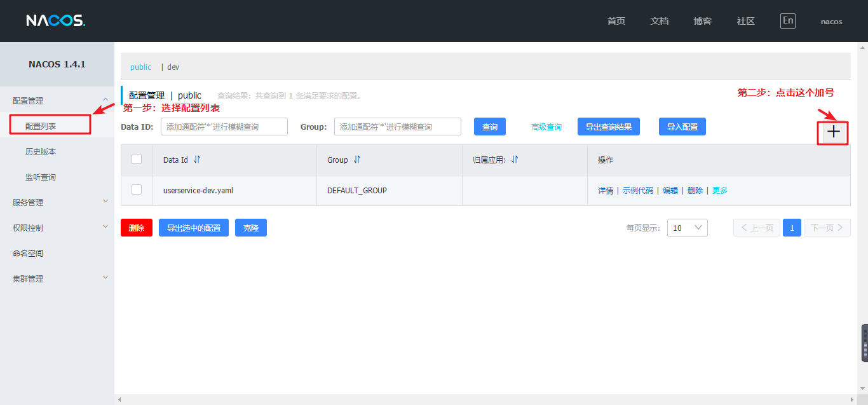Click 导出查询结果 button
Image resolution: width=868 pixels, height=405 pixels.
tap(609, 127)
